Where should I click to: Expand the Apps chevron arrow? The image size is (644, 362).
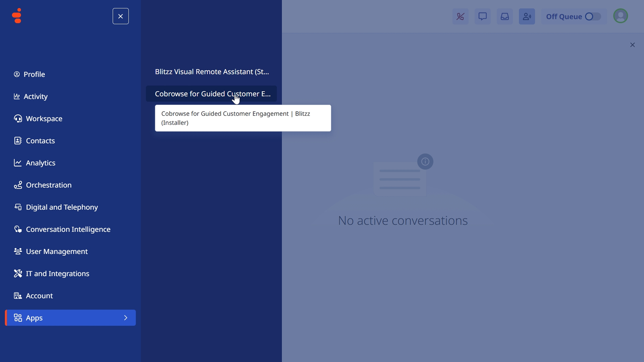(126, 318)
